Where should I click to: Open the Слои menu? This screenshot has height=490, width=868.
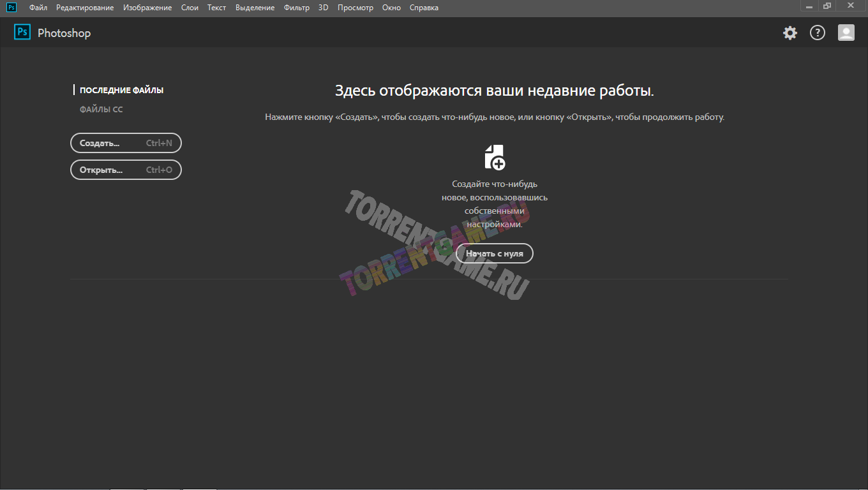coord(190,7)
